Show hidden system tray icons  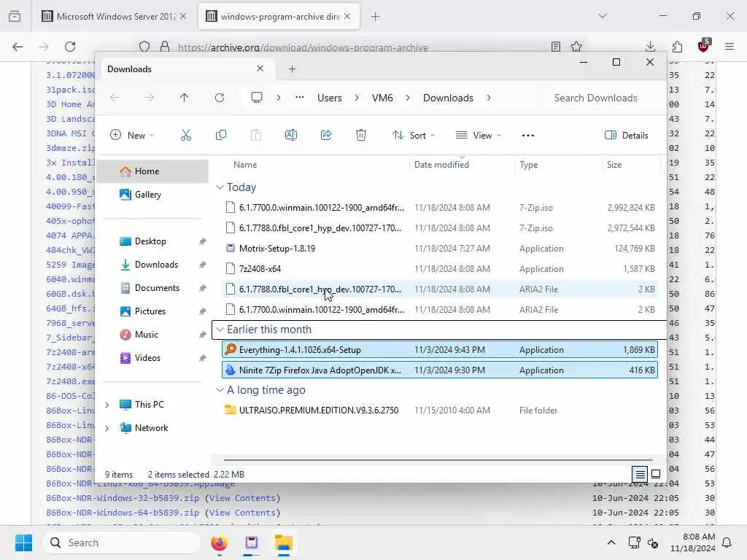pos(611,542)
